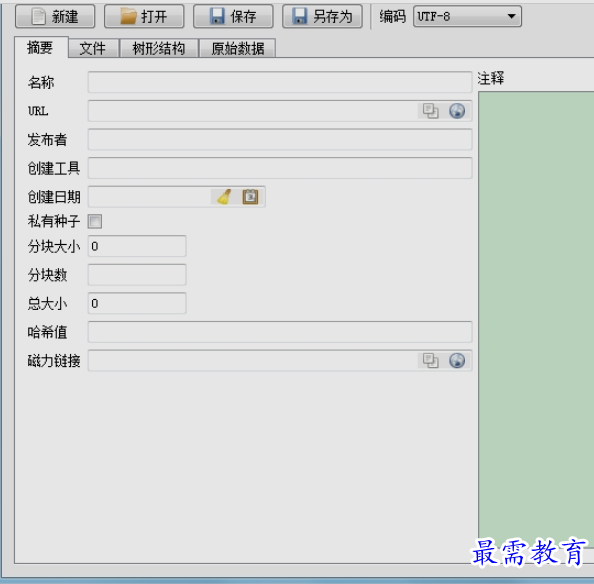This screenshot has width=594, height=584.
Task: Copy the URL using the copy icon
Action: click(430, 111)
